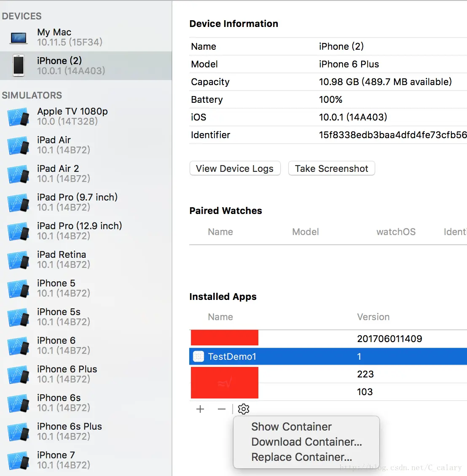This screenshot has width=467, height=476.
Task: Choose Replace Container… from the menu
Action: 301,457
